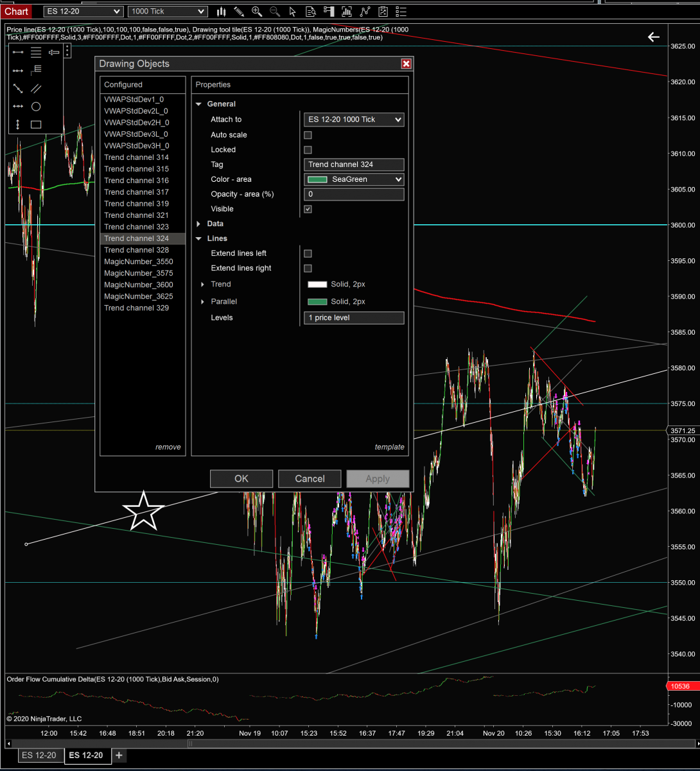Open the chart properties list icon
Viewport: 700px width, 771px height.
[x=401, y=11]
